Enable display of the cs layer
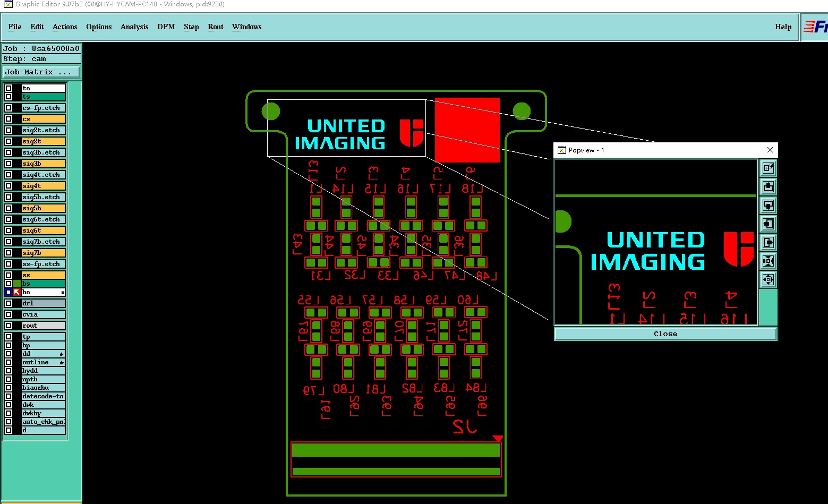 click(8, 119)
